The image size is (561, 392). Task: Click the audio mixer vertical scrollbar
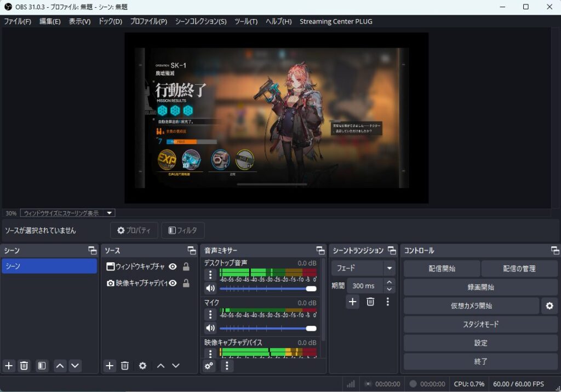(323, 299)
